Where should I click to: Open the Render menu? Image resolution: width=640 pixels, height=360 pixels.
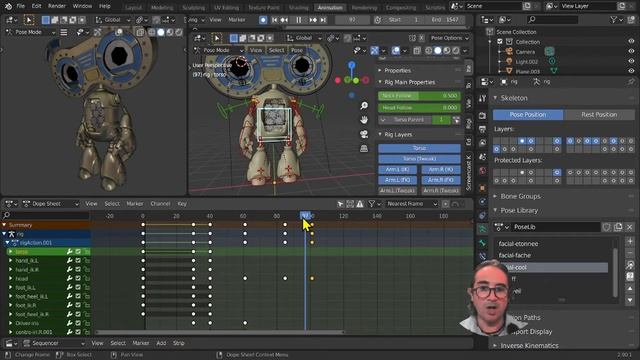57,6
